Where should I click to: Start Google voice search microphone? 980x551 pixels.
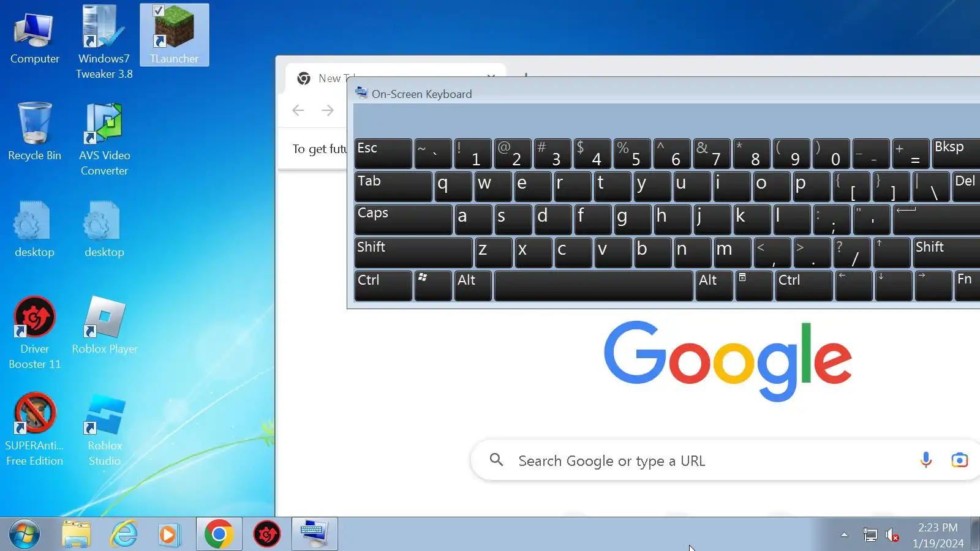pyautogui.click(x=926, y=460)
